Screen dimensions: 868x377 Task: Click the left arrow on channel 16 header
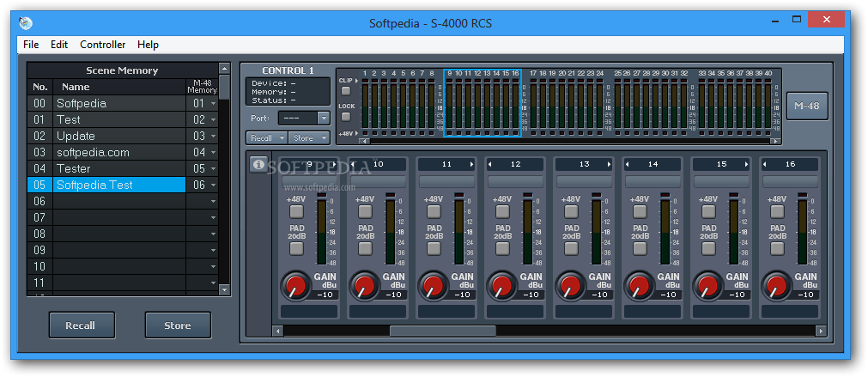coord(767,164)
